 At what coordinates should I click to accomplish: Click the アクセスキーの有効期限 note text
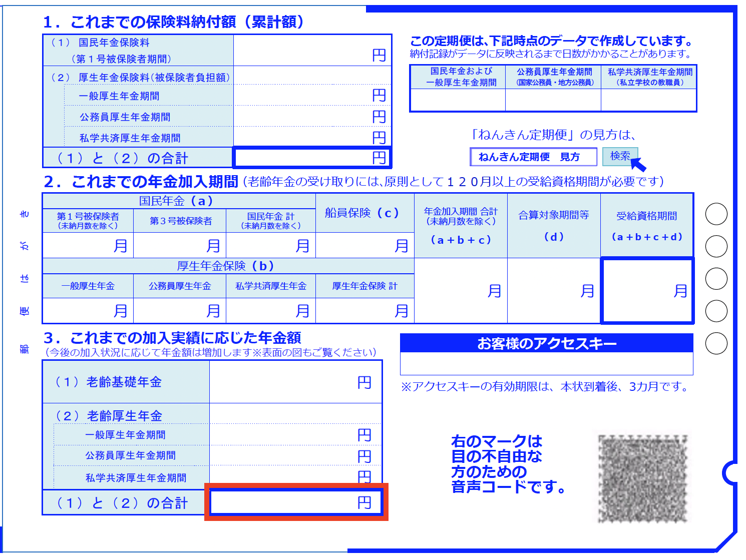(546, 387)
